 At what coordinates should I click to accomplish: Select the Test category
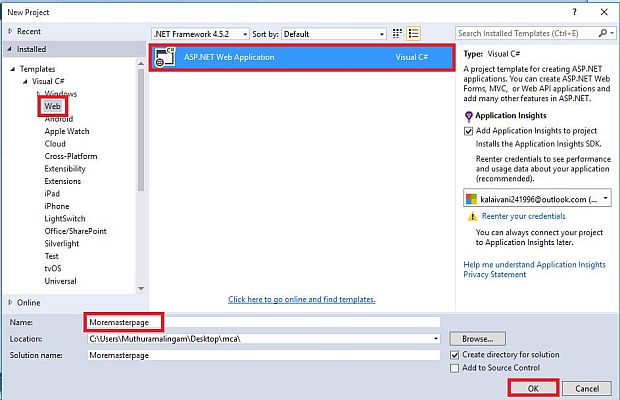(51, 256)
